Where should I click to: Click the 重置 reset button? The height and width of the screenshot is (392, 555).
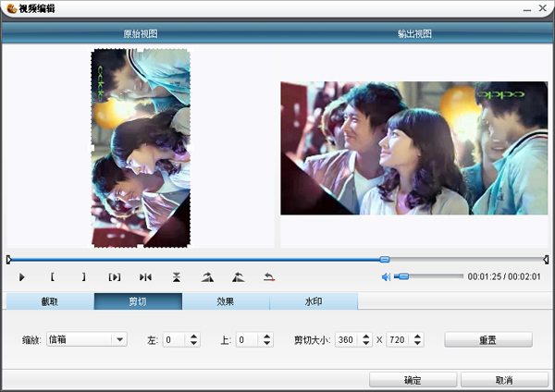488,339
